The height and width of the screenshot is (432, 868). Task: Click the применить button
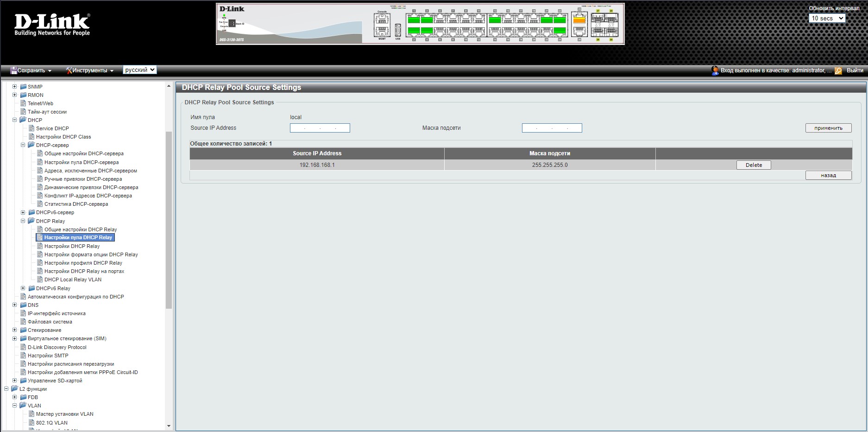[828, 128]
